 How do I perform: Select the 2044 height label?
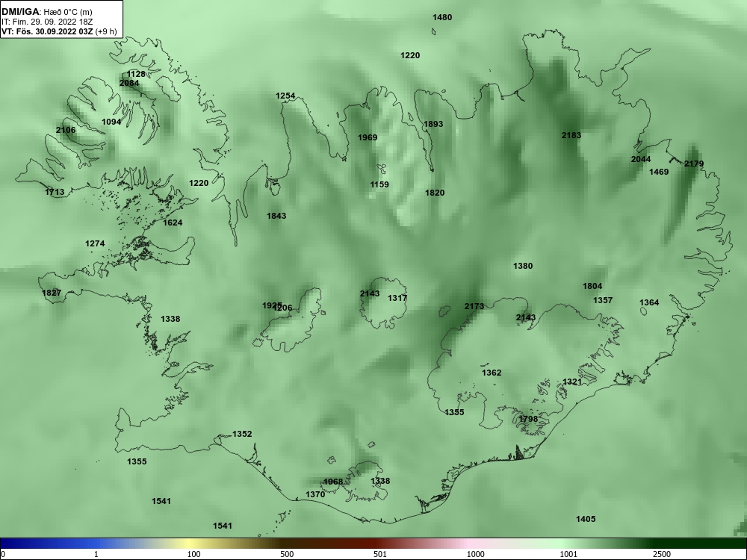coord(641,159)
